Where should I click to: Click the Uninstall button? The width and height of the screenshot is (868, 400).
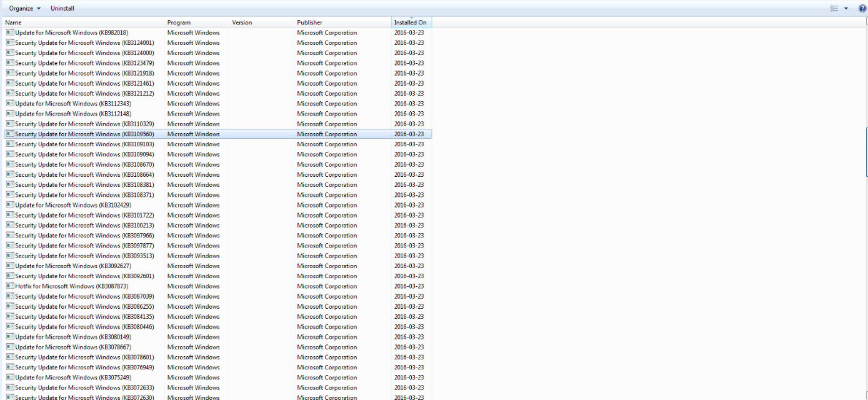pos(62,8)
